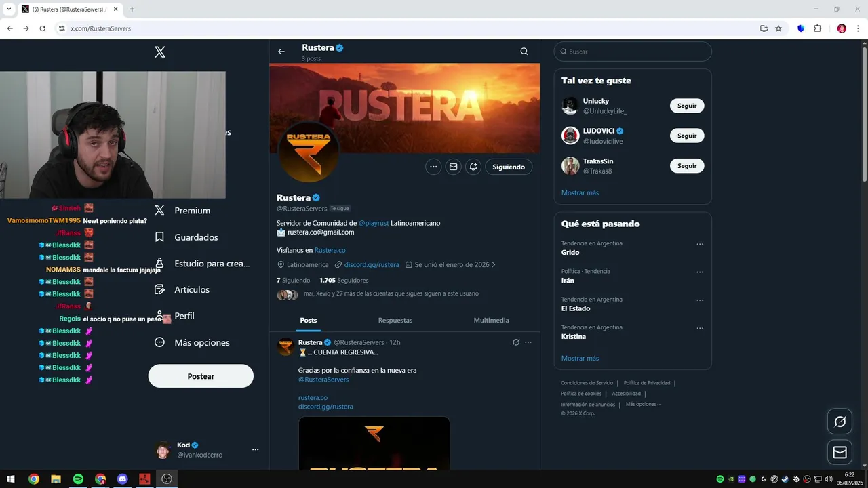The width and height of the screenshot is (868, 488).
Task: Reload the page in Chrome
Action: tap(42, 28)
